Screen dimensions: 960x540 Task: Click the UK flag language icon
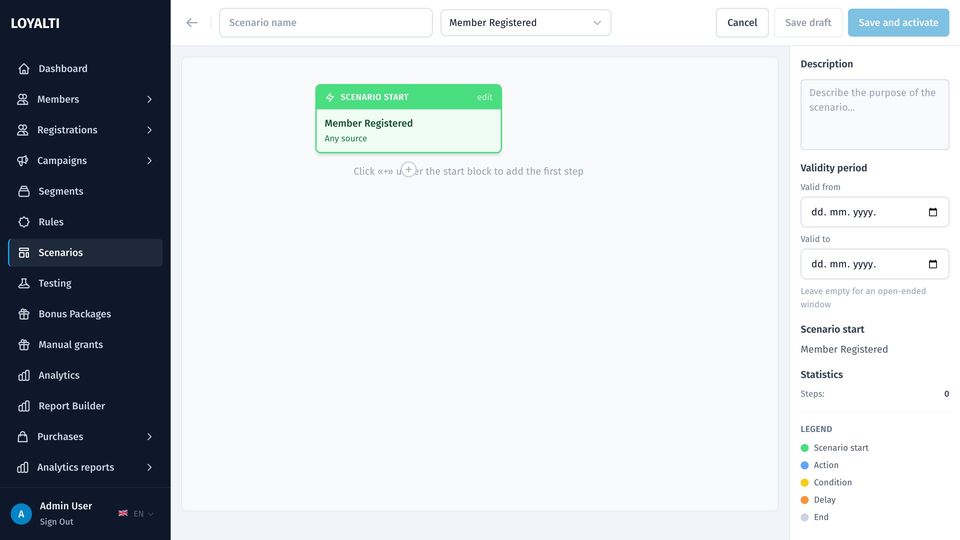click(123, 513)
